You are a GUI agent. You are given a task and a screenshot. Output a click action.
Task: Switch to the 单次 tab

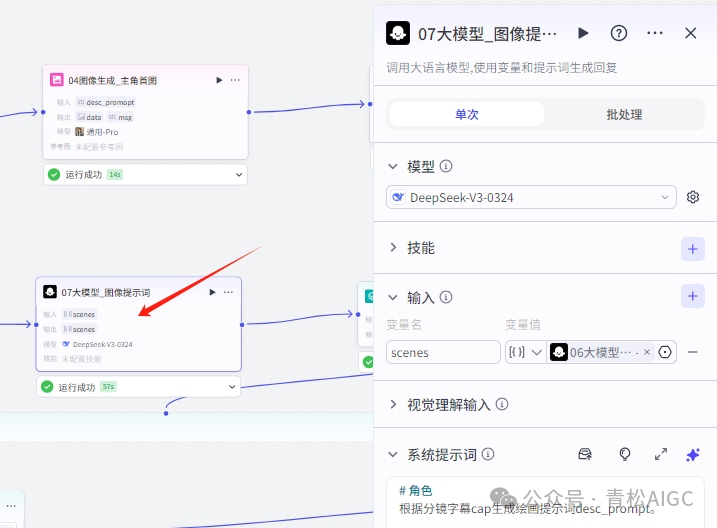tap(466, 114)
